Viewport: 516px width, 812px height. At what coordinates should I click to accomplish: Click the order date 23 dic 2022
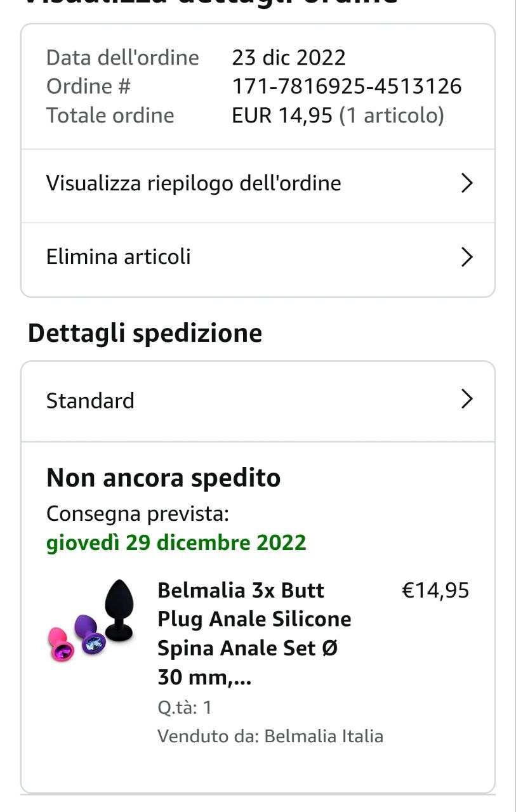(x=289, y=58)
